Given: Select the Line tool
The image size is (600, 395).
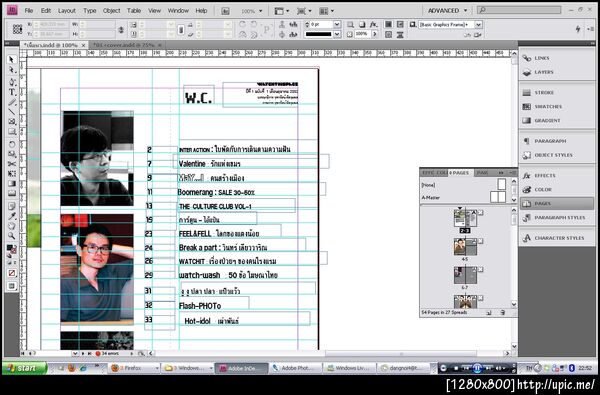Looking at the screenshot, I should [x=11, y=112].
